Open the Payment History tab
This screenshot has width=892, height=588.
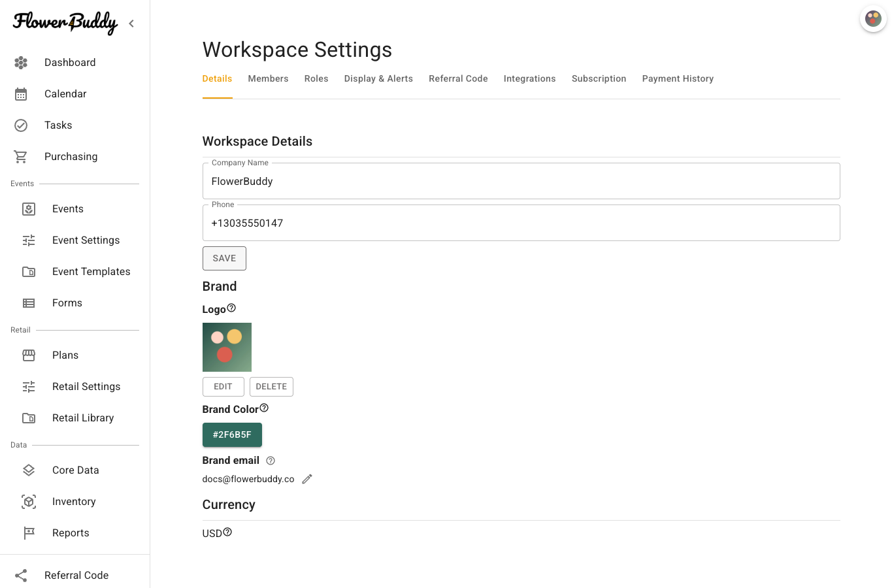pos(678,78)
